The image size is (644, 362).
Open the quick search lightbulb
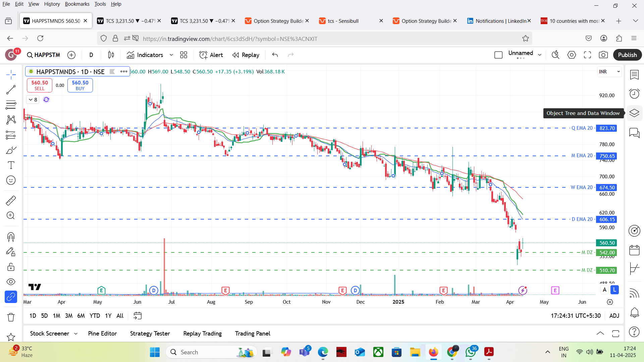(555, 55)
